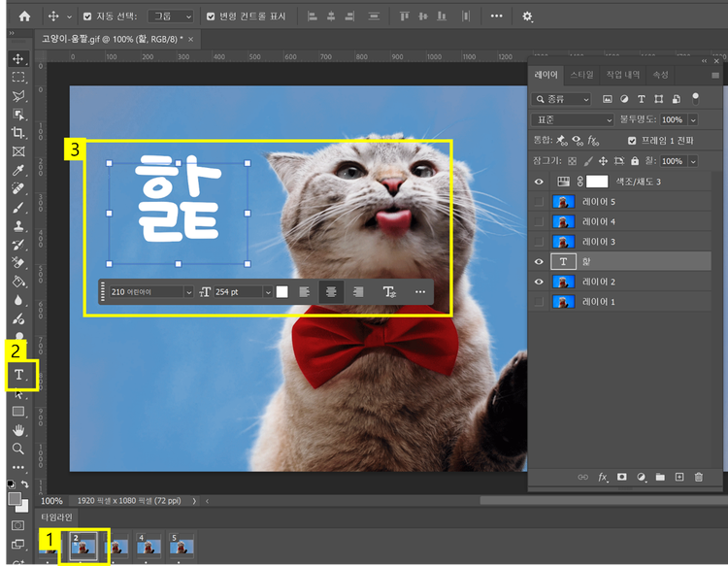Select the 레이어 5 layer

coord(598,201)
